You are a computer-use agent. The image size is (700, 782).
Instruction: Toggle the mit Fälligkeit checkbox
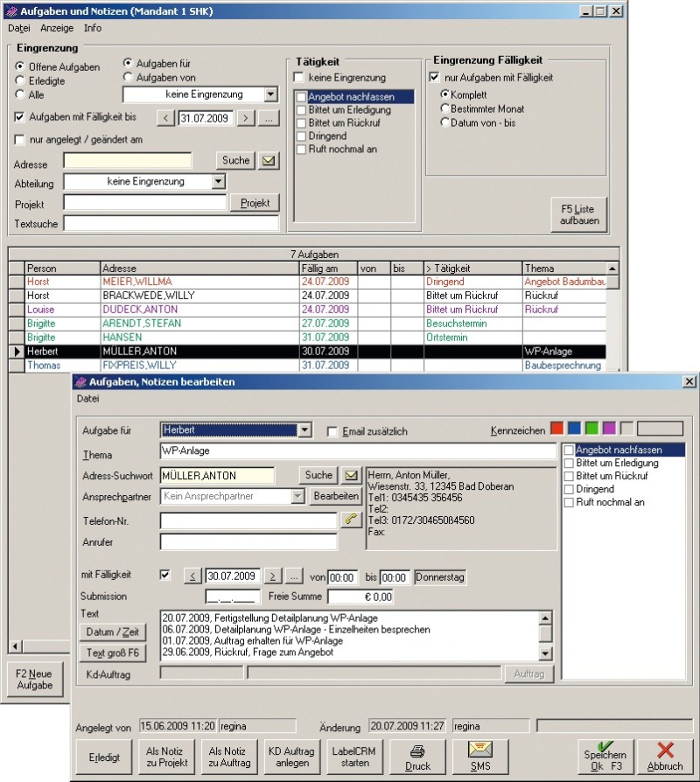(164, 575)
